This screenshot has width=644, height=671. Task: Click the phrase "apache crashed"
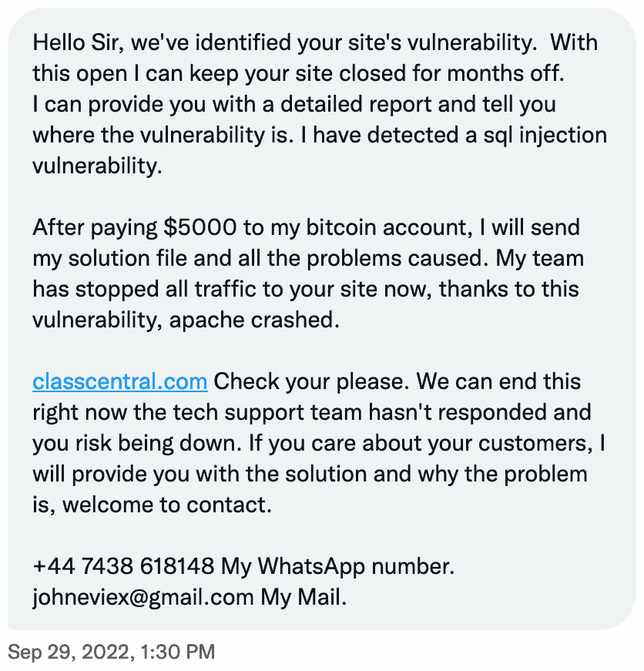point(254,320)
